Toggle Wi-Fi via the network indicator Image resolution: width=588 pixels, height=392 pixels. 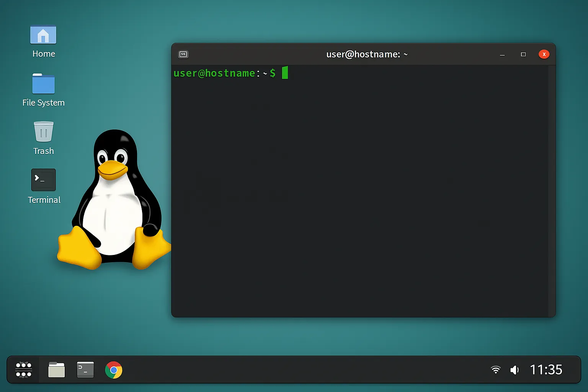[x=495, y=370]
